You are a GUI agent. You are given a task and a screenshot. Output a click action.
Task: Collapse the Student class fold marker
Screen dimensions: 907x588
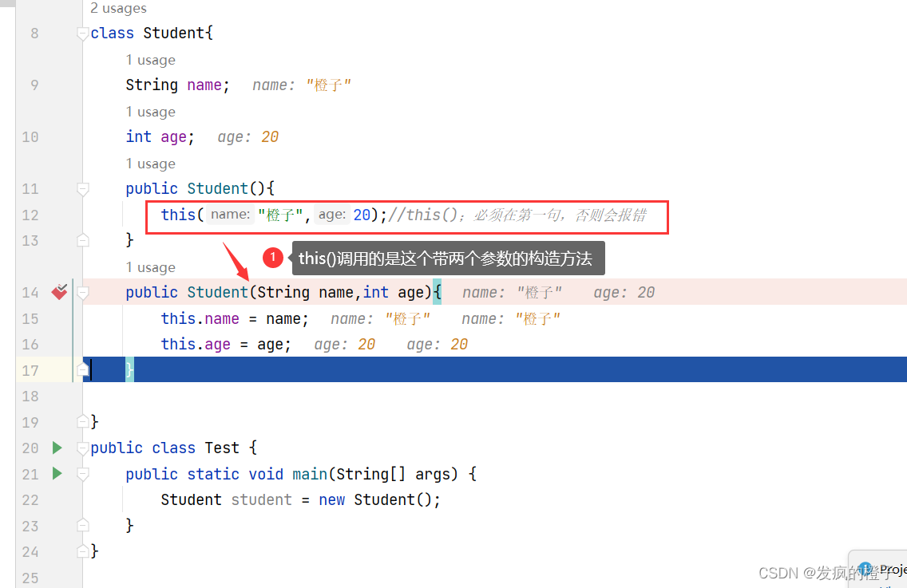(82, 34)
